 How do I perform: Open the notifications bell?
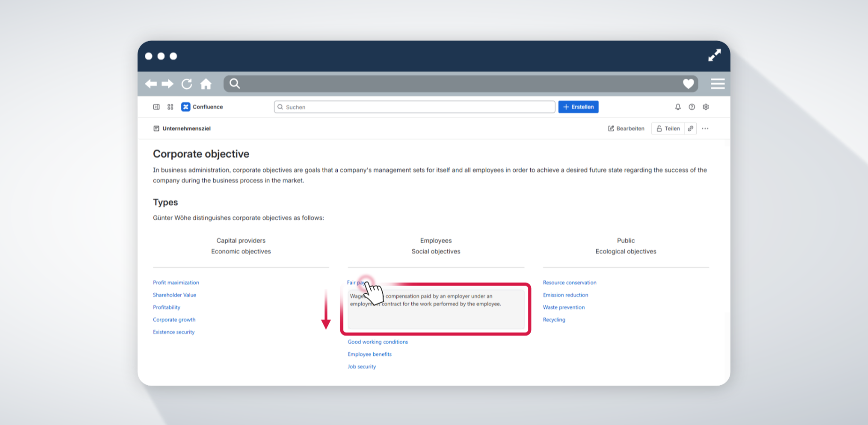pos(678,107)
